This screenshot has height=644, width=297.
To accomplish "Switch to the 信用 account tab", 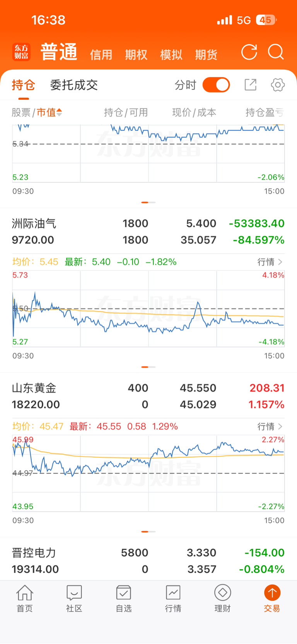I will (x=101, y=55).
